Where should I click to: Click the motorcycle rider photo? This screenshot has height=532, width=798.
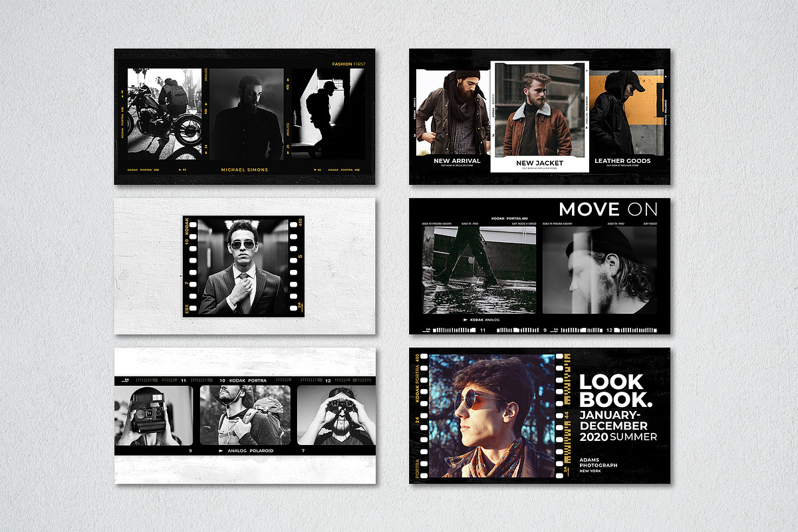pos(164,114)
